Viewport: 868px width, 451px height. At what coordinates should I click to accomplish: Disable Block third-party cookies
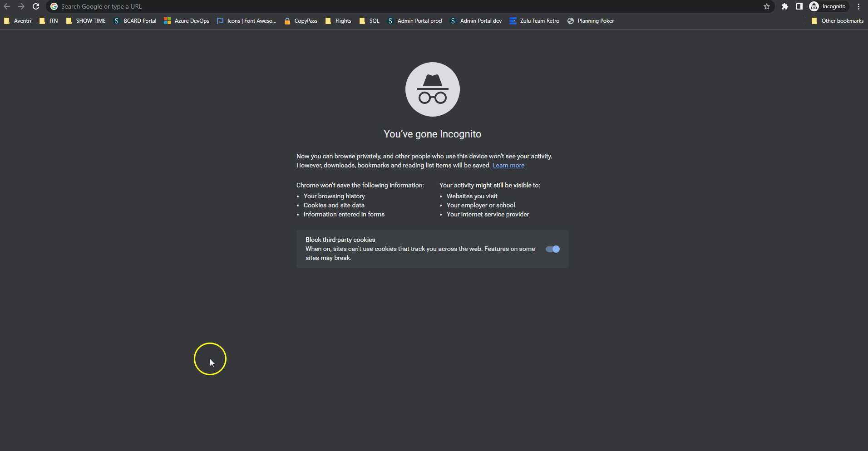pos(552,249)
